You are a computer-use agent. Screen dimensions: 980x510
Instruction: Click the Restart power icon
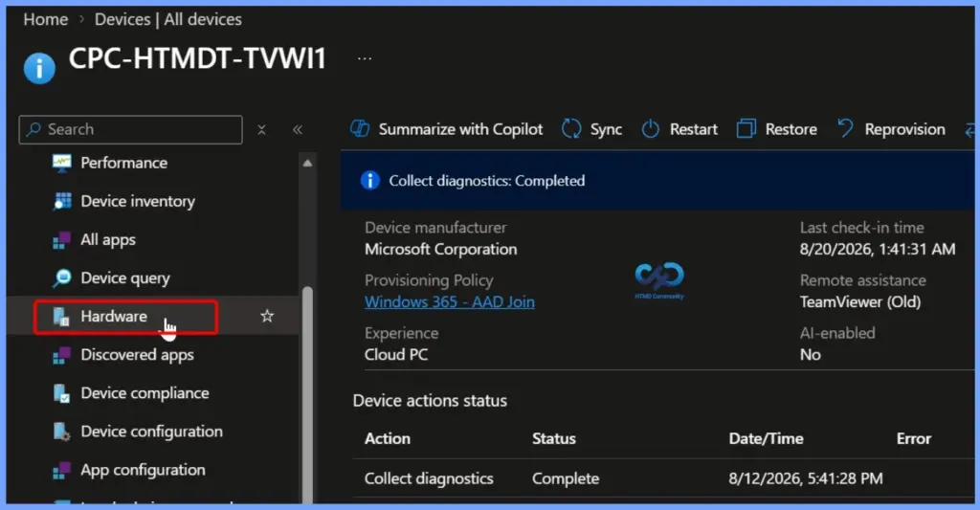(x=651, y=129)
